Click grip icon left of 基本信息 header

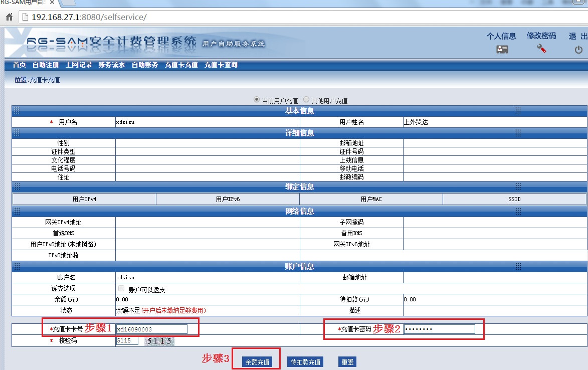pos(17,111)
